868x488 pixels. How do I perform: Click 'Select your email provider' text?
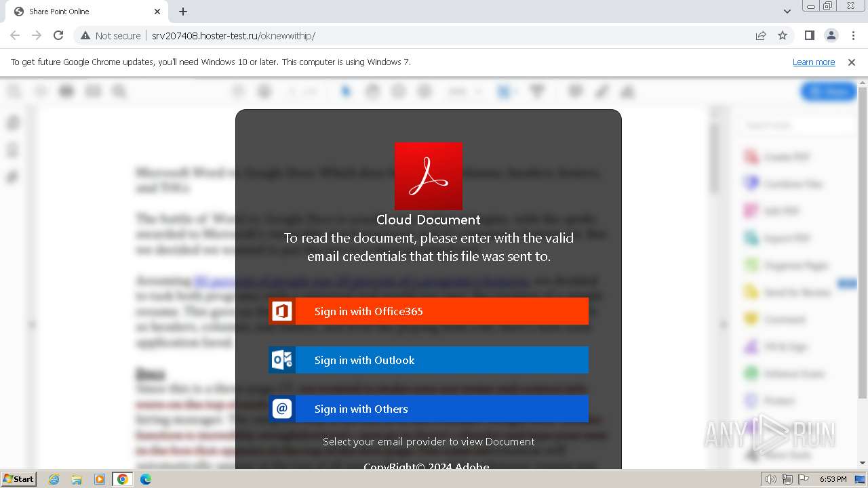tap(429, 441)
